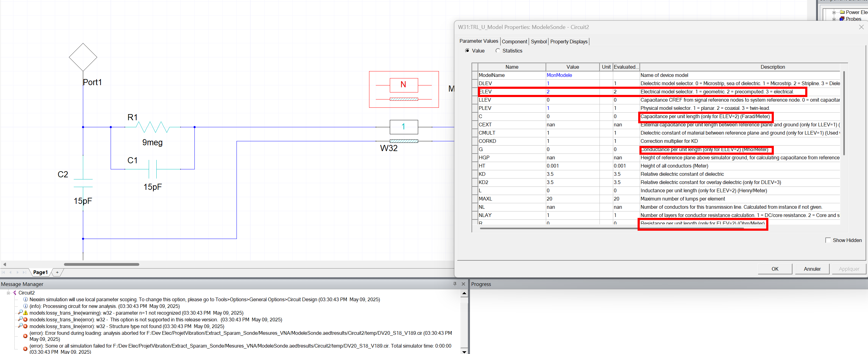This screenshot has width=868, height=354.
Task: Expand the Probes library node
Action: pyautogui.click(x=834, y=19)
